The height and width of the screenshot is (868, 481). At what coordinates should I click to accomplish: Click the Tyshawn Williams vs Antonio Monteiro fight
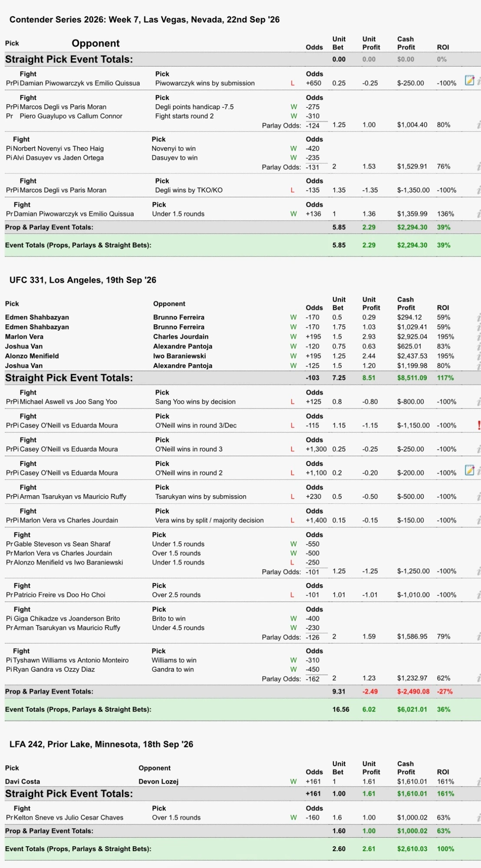[71, 661]
